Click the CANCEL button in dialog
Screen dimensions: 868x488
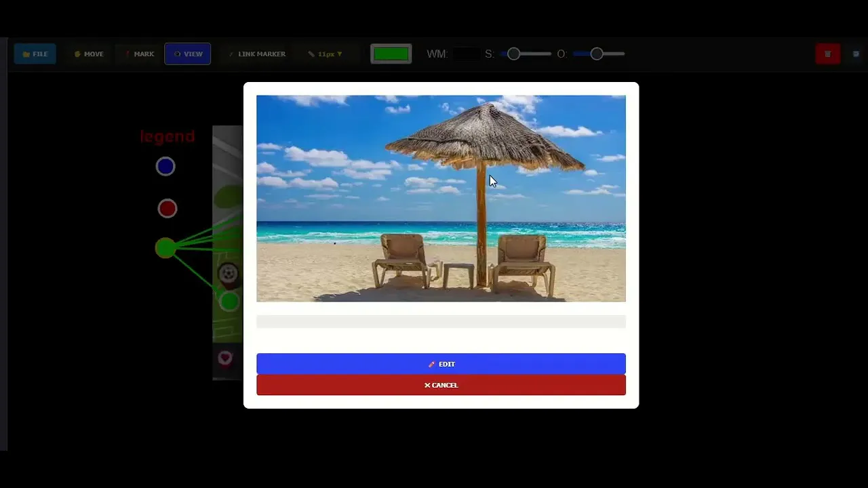click(x=441, y=385)
